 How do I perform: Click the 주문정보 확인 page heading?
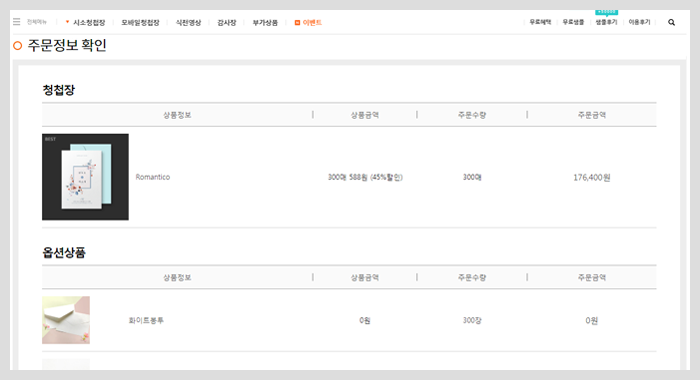tap(67, 46)
